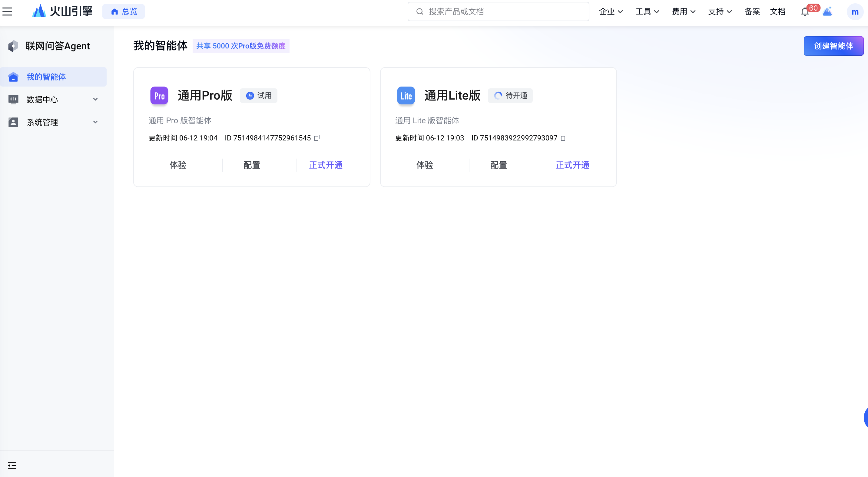
Task: Click the blue Lite agent icon
Action: [406, 96]
